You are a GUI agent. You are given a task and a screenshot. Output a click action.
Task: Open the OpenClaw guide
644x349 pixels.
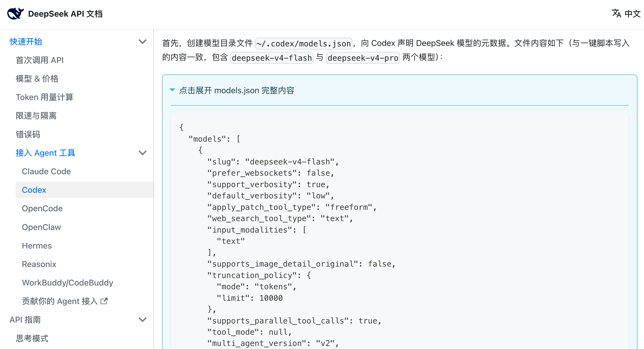point(41,227)
